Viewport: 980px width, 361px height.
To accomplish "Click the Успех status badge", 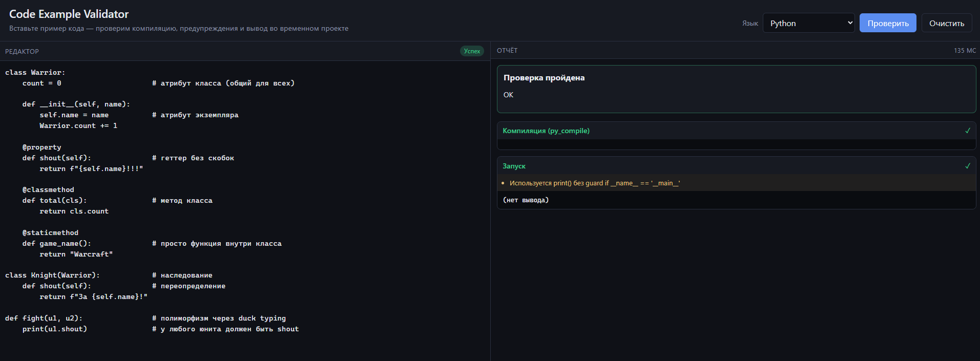I will tap(472, 51).
